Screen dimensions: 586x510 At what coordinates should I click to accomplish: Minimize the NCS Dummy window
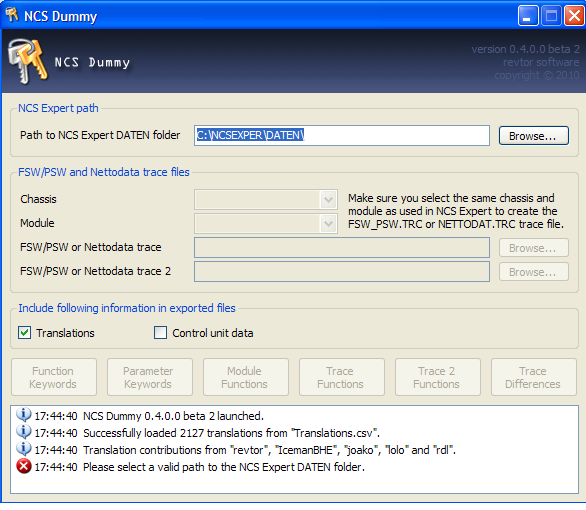pyautogui.click(x=528, y=16)
